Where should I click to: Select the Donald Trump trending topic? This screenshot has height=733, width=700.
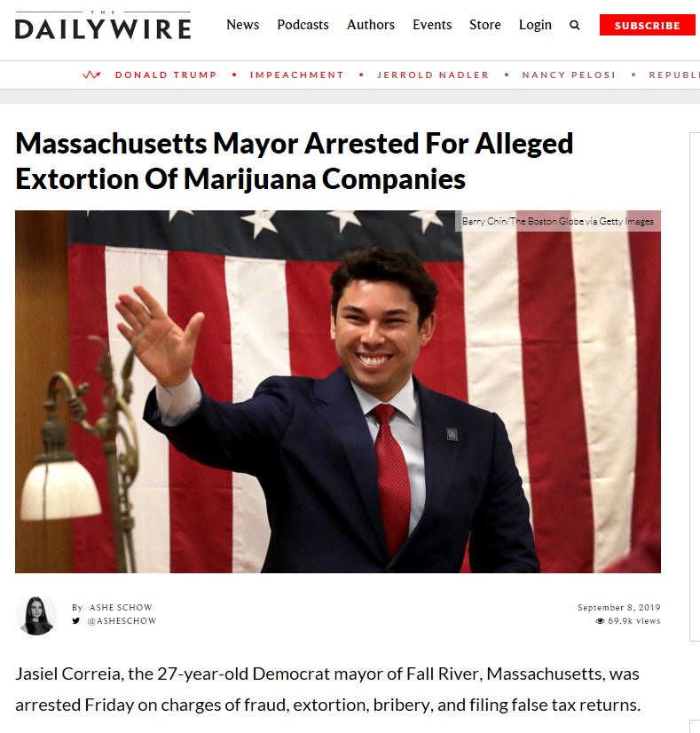click(166, 75)
